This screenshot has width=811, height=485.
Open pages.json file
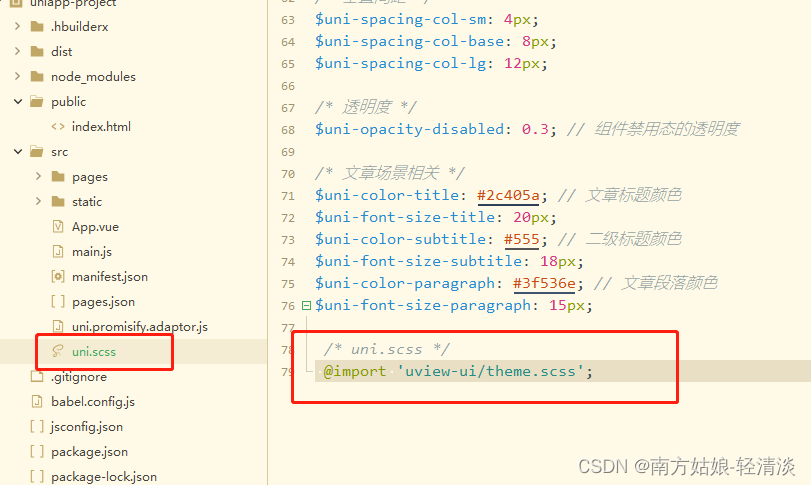point(103,301)
